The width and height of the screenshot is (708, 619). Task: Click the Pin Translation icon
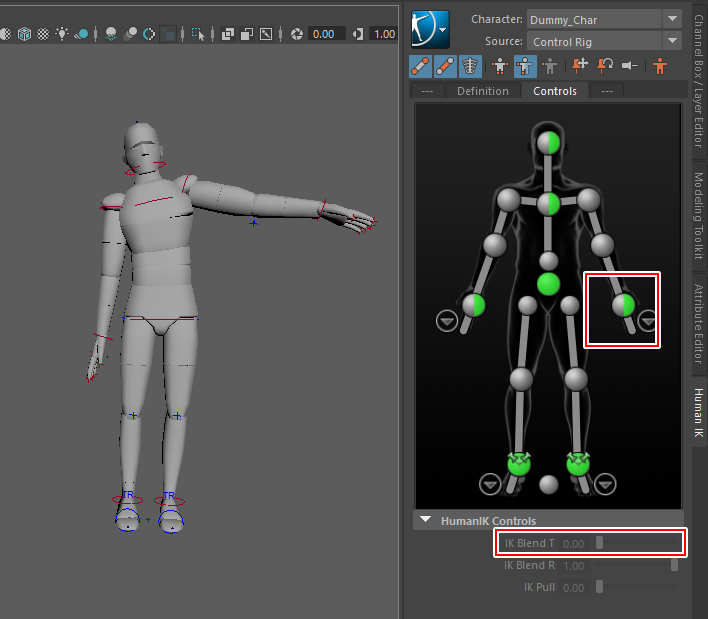(580, 67)
